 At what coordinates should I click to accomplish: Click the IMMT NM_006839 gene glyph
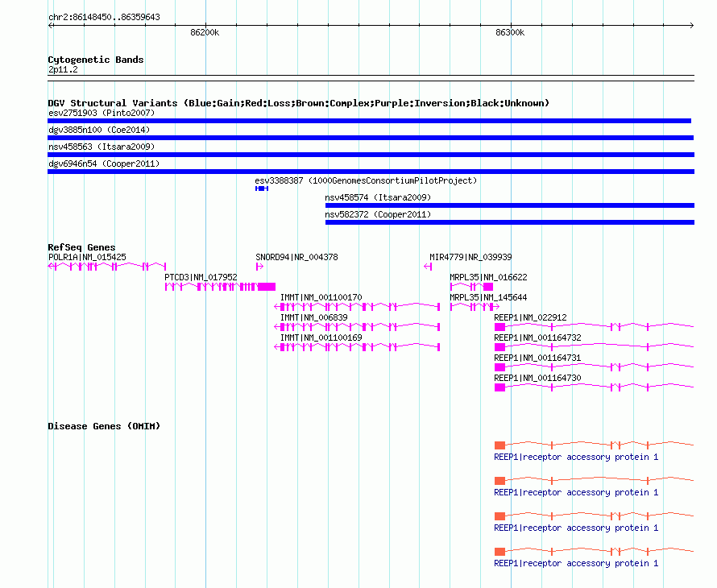pyautogui.click(x=357, y=327)
